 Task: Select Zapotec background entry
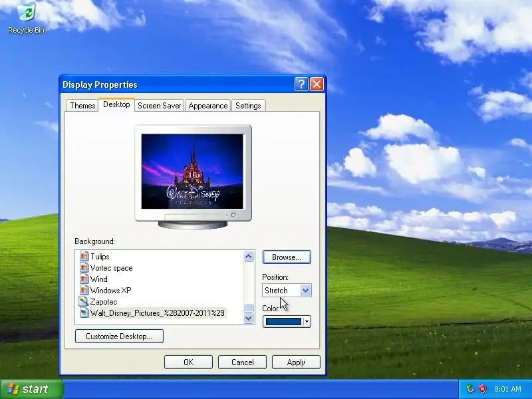click(104, 302)
